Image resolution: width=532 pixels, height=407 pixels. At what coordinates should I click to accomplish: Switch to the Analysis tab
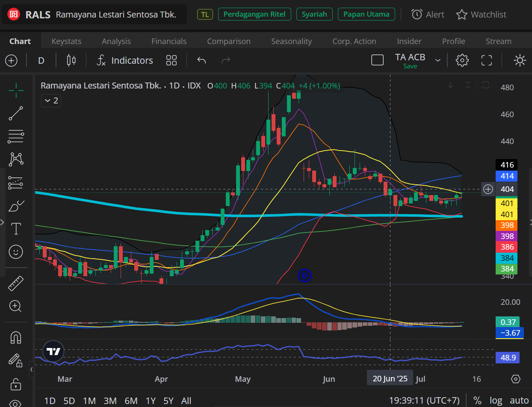116,41
